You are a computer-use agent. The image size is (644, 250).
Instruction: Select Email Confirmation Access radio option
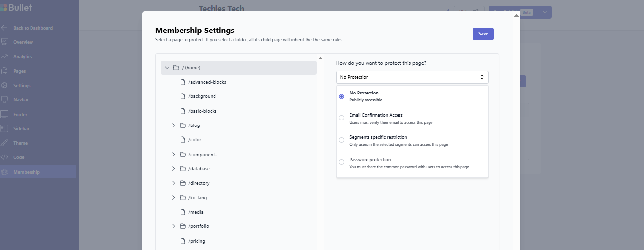tap(342, 118)
